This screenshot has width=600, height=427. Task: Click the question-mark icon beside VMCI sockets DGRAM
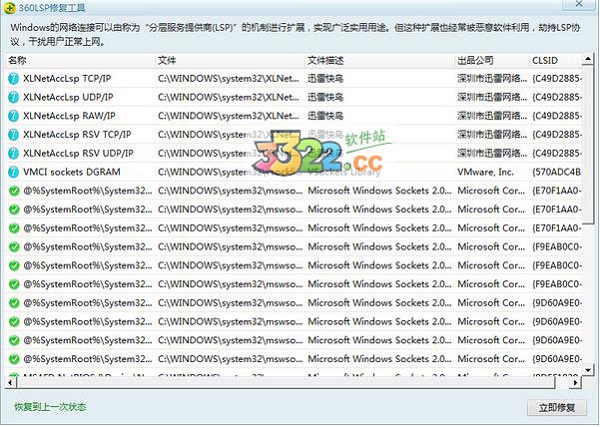(x=13, y=172)
